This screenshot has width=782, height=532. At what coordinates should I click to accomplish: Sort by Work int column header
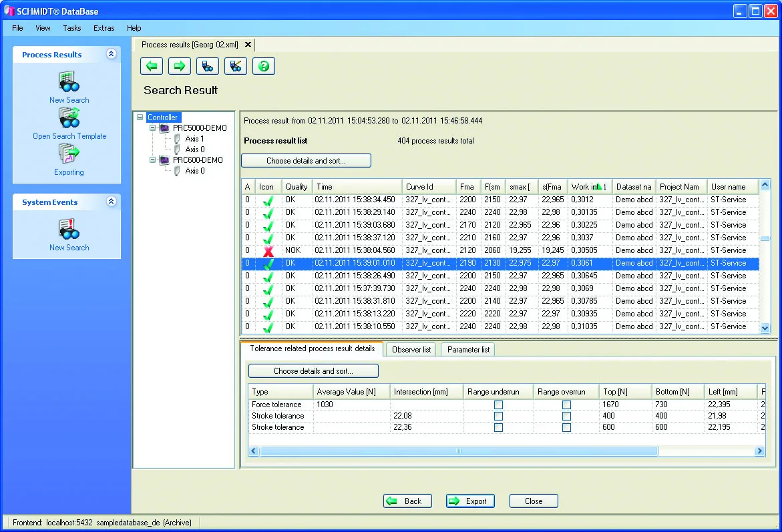[590, 186]
